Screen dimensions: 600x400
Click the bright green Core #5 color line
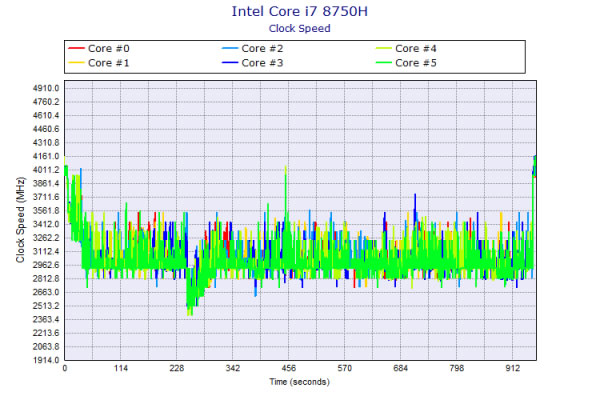click(384, 62)
